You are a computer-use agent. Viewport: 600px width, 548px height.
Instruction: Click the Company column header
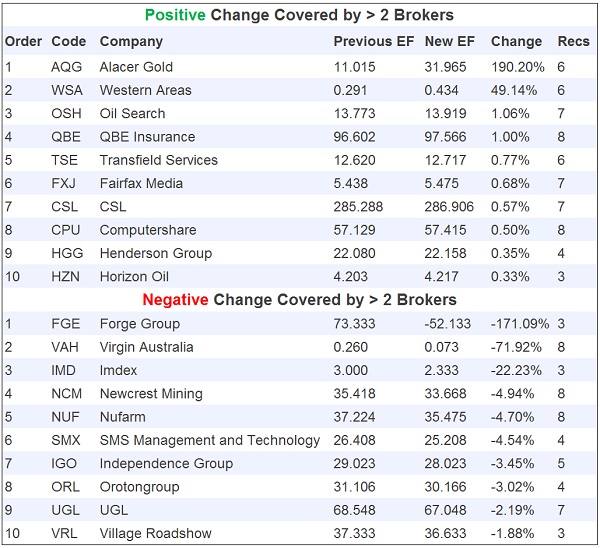[131, 42]
